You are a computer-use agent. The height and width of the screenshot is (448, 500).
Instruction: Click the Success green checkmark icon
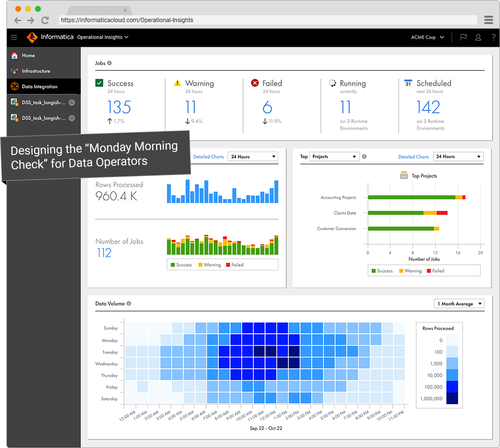click(x=99, y=83)
